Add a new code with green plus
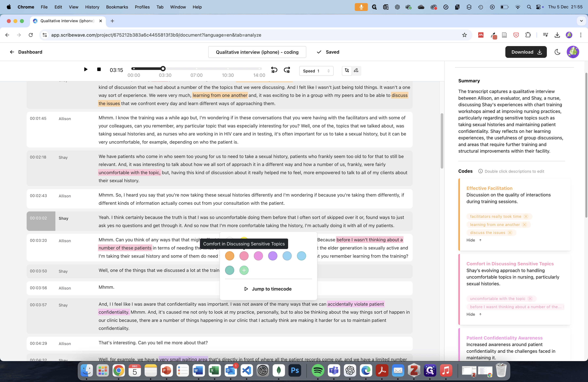588x382 pixels. pyautogui.click(x=244, y=270)
